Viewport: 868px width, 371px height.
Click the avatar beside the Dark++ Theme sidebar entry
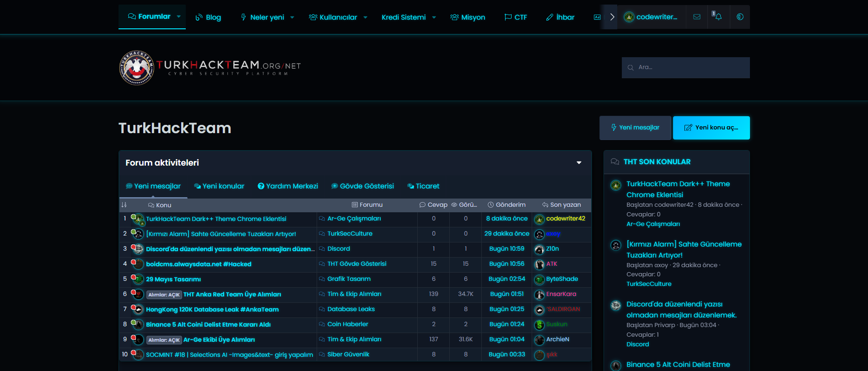[616, 185]
